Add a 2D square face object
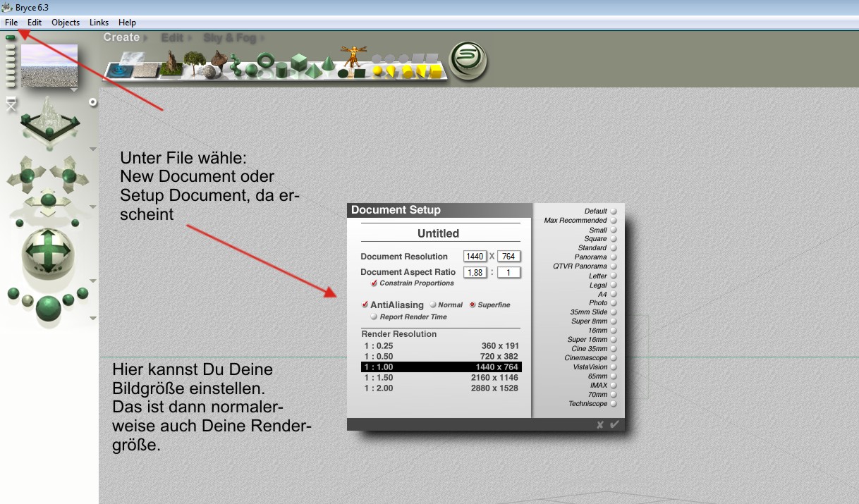The image size is (859, 504). coord(360,73)
